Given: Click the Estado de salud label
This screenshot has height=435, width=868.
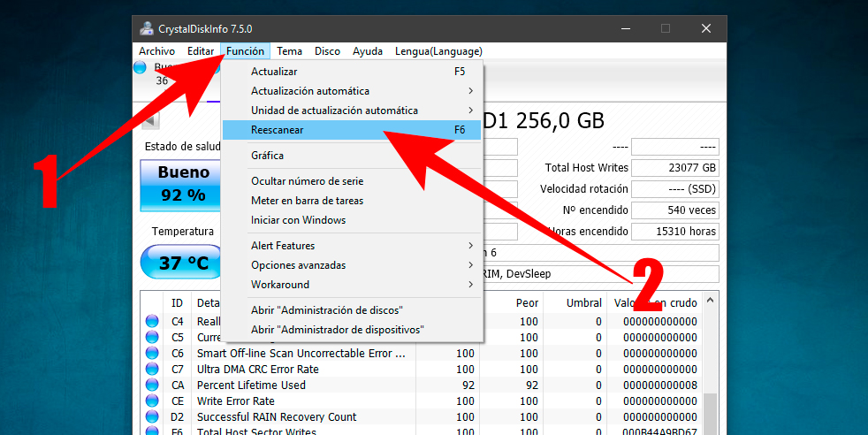Looking at the screenshot, I should 182,147.
